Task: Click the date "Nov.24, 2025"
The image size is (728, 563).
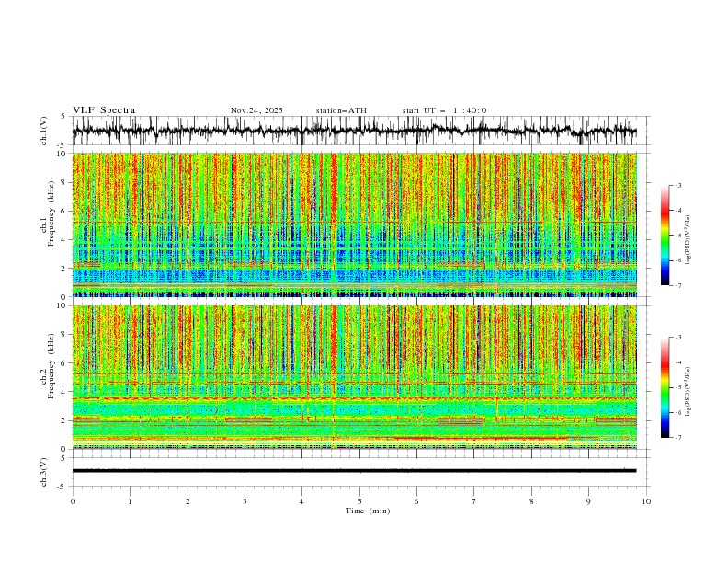Action: (x=256, y=110)
